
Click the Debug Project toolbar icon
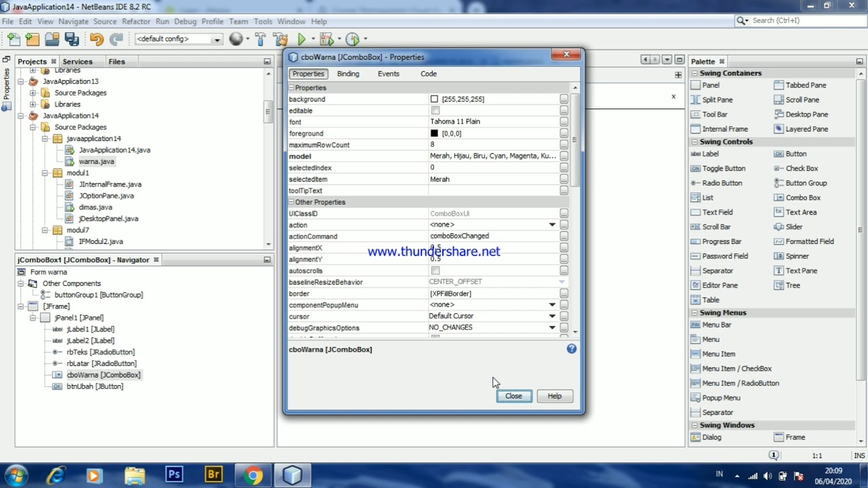(x=326, y=39)
